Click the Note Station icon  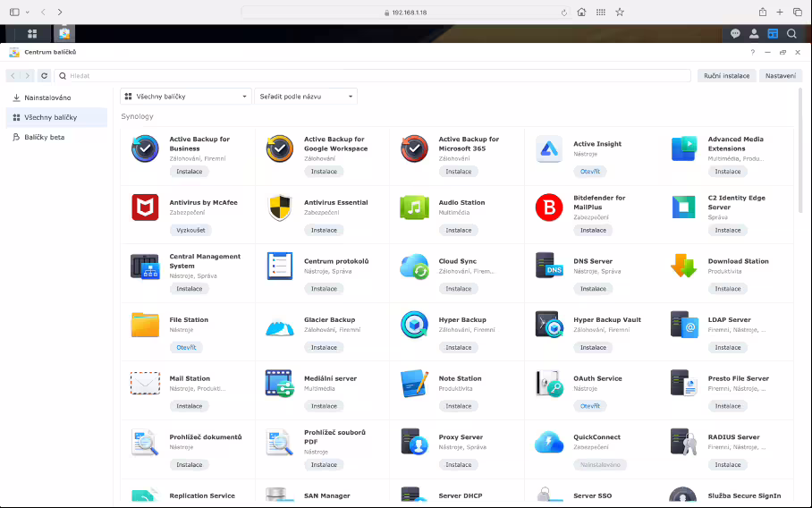[x=414, y=383]
